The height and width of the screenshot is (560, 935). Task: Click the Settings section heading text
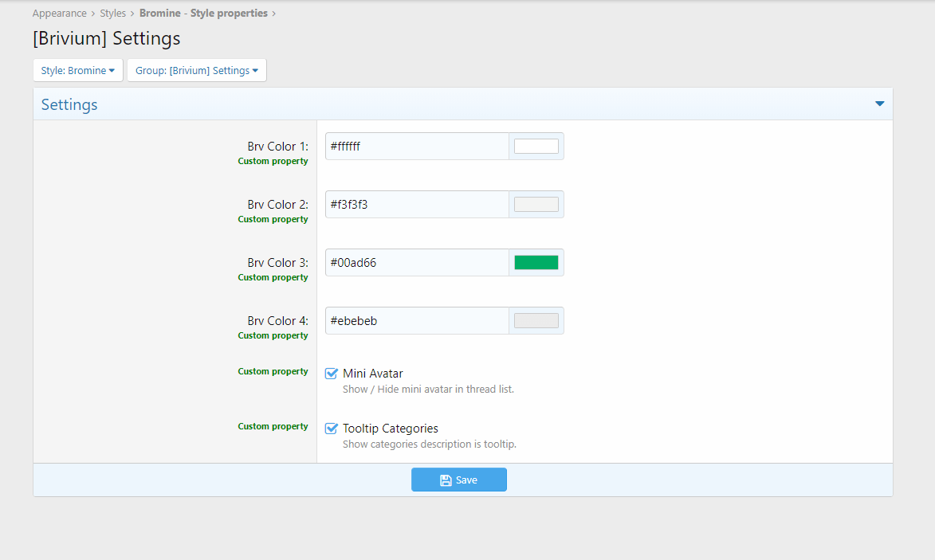[x=69, y=105]
